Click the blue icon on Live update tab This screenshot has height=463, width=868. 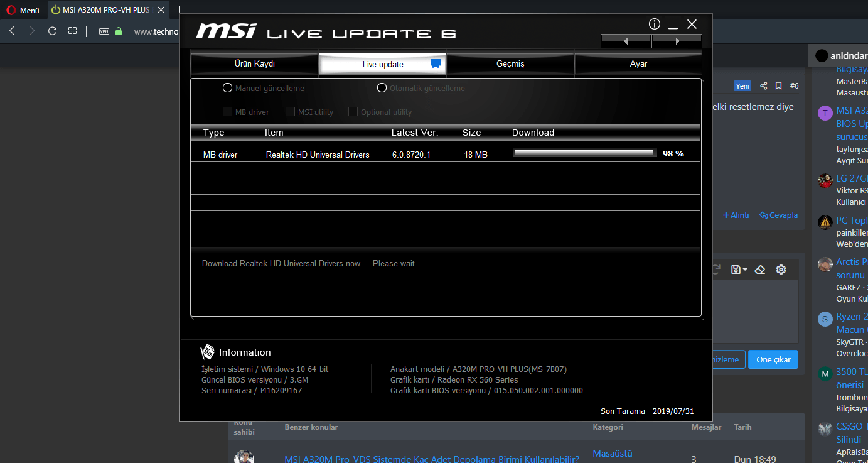click(436, 63)
